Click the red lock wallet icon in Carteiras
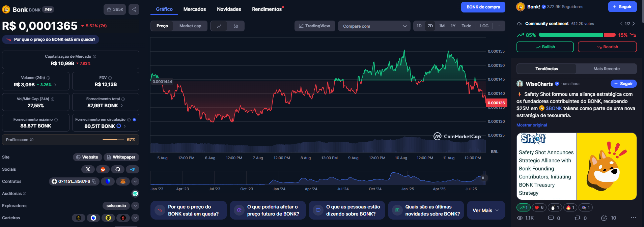This screenshot has width=644, height=227. coord(123,218)
